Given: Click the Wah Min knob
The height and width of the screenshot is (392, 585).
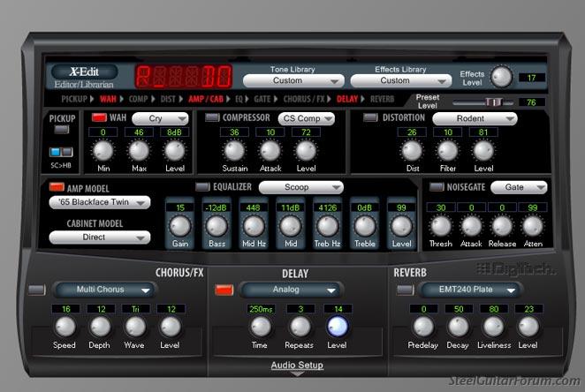Looking at the screenshot, I should point(103,151).
